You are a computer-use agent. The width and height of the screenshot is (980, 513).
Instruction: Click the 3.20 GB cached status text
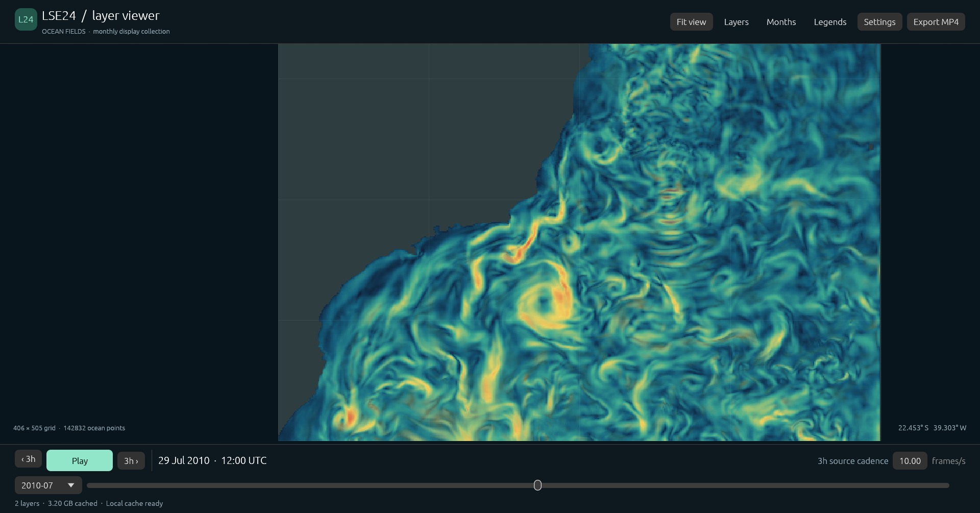(x=72, y=503)
